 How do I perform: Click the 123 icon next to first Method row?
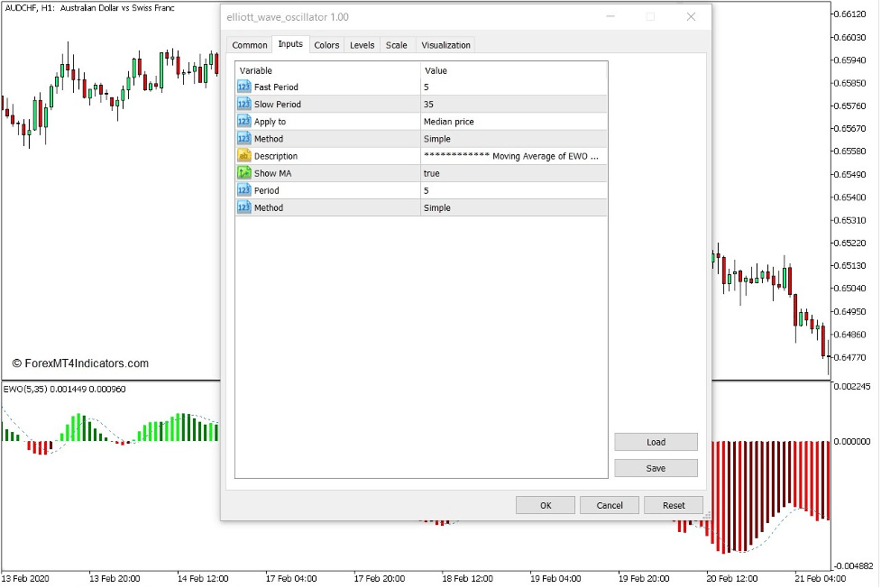[x=243, y=138]
